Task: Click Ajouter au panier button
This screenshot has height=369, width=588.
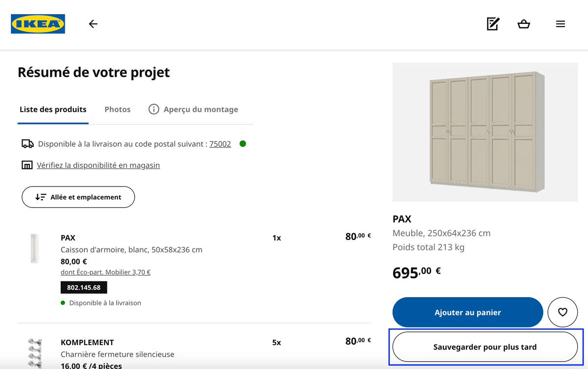Action: click(467, 312)
